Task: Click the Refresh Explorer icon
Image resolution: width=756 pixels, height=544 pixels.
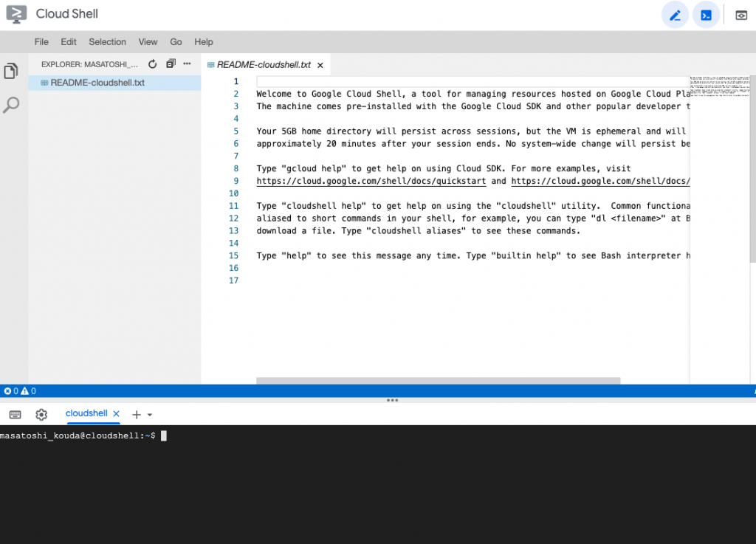Action: [152, 64]
